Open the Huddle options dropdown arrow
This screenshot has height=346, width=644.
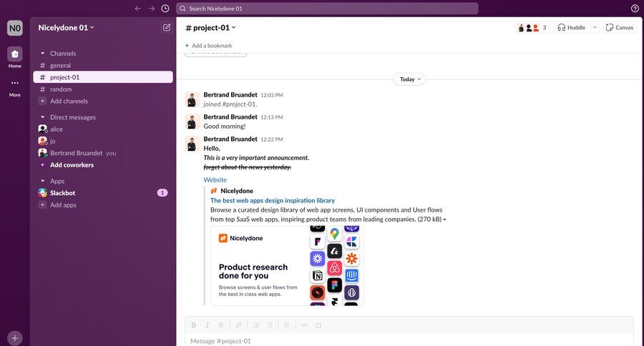click(x=595, y=27)
